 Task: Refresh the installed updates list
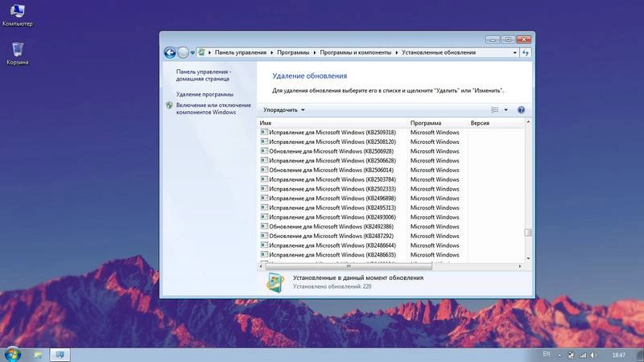pos(526,52)
